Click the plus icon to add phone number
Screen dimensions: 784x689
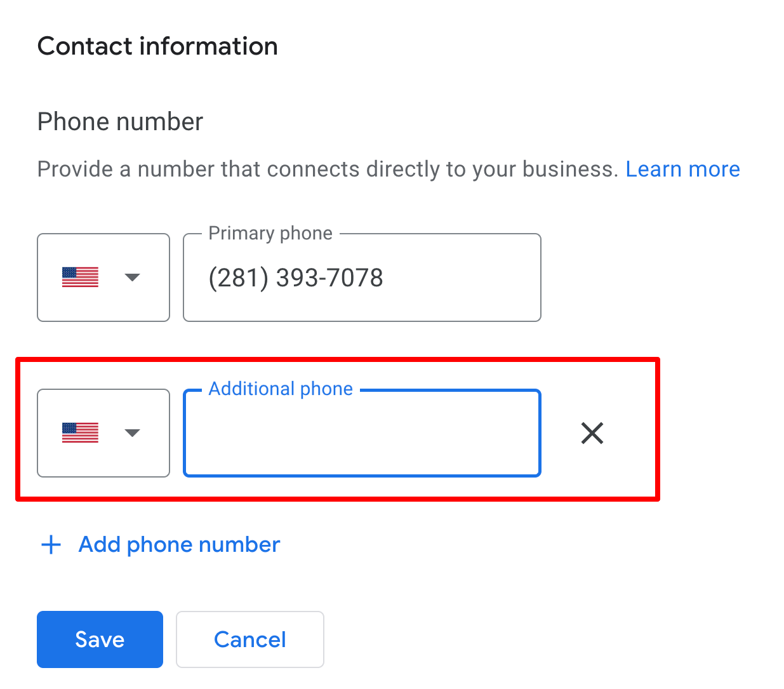pos(50,544)
